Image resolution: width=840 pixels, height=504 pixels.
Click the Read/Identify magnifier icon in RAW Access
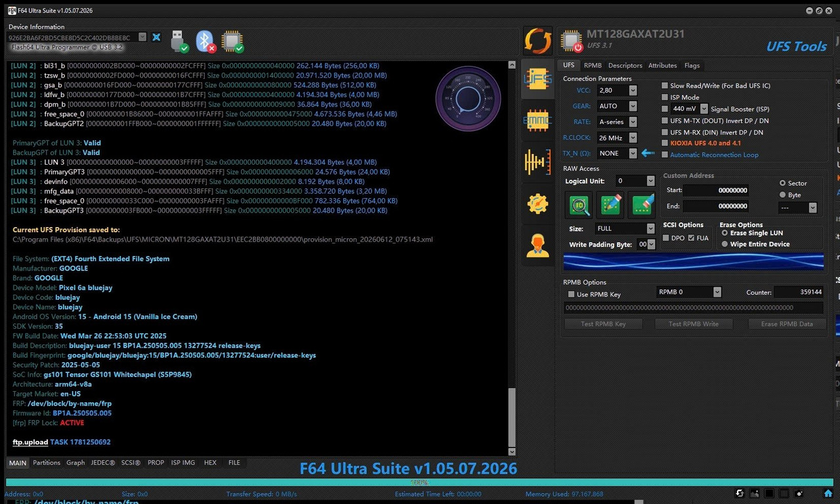pyautogui.click(x=579, y=205)
